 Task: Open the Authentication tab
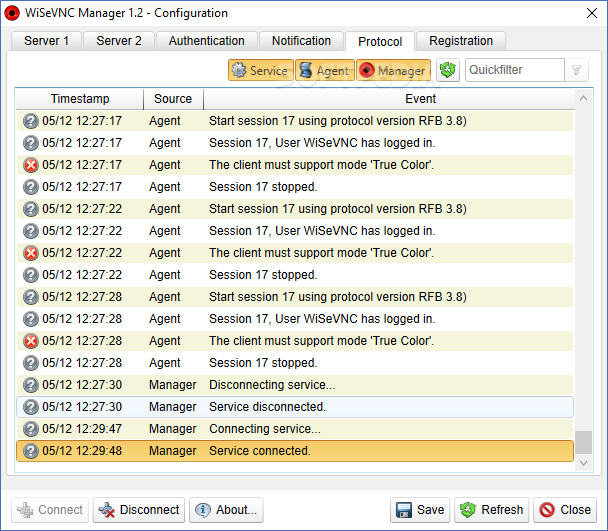tap(207, 41)
